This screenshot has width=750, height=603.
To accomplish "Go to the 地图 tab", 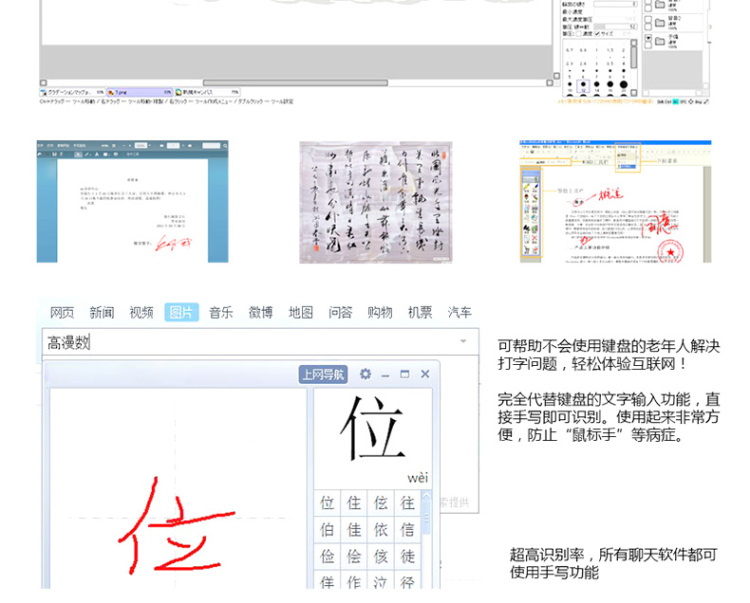I will 300,312.
